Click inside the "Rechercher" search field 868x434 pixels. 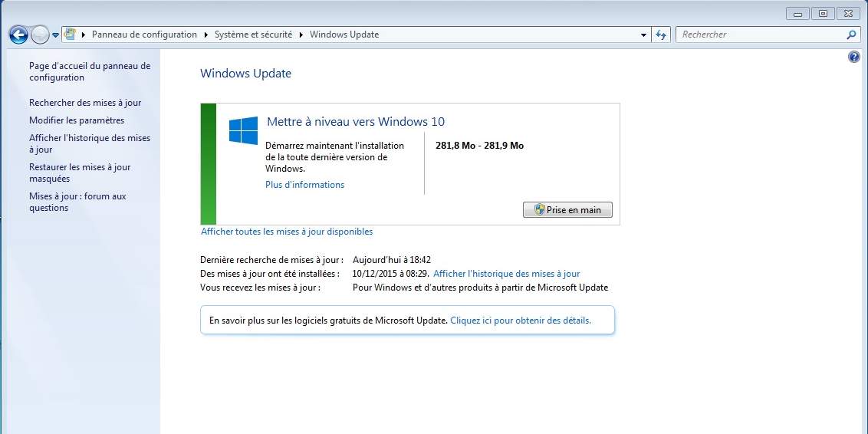tap(759, 35)
